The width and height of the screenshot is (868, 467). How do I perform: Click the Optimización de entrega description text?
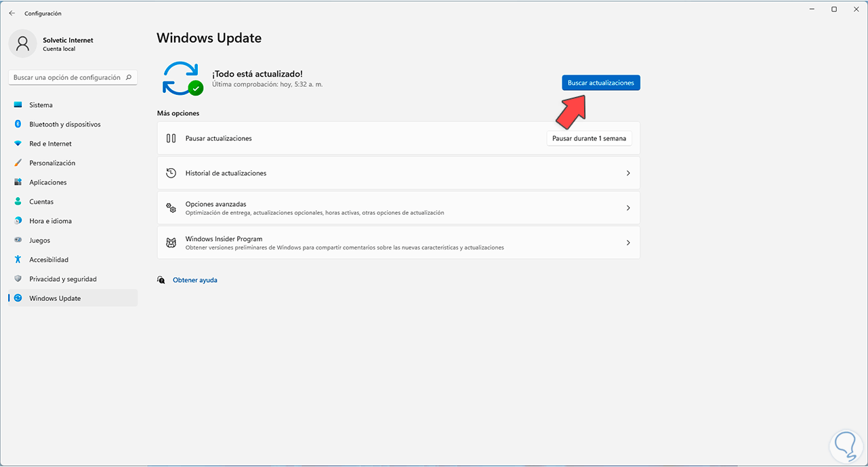(315, 213)
